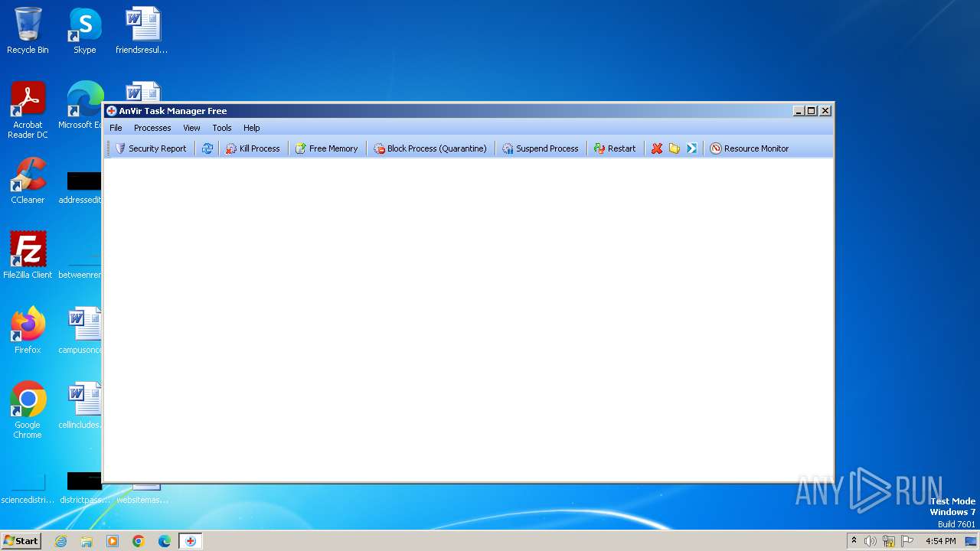Select the addressedit desktop file
Viewport: 980px width, 551px height.
coord(80,187)
